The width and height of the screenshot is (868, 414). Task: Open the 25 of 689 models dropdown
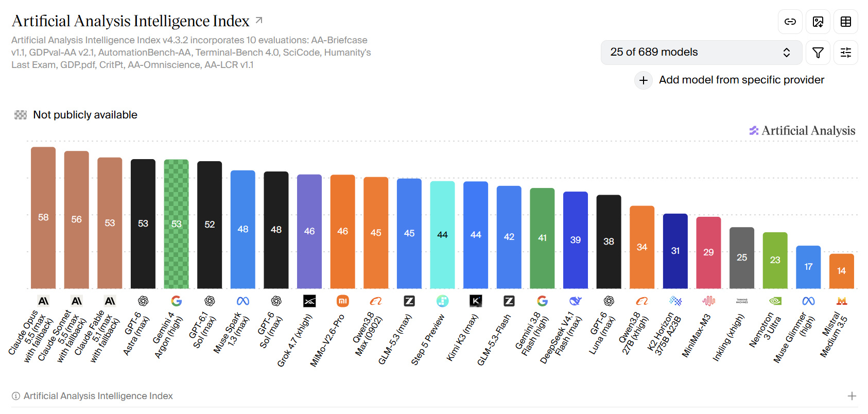click(701, 53)
